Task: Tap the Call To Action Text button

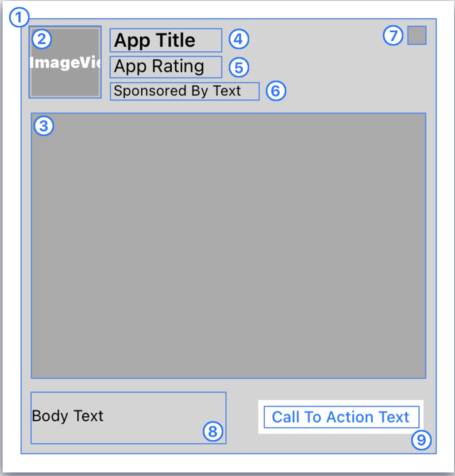Action: click(341, 417)
